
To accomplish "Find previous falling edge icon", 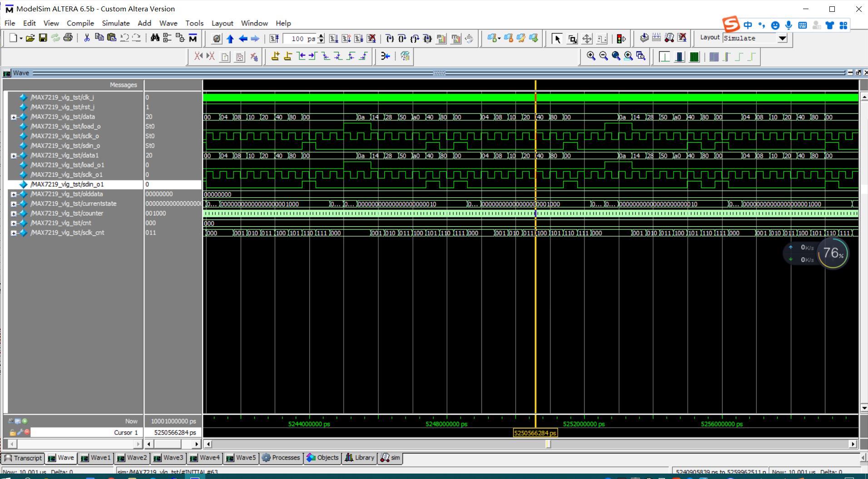I will [326, 56].
